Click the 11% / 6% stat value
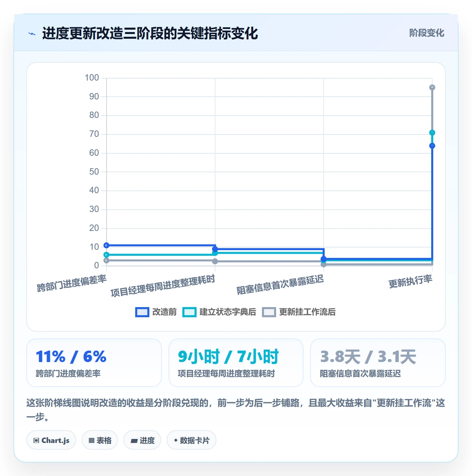The image size is (472, 476). (x=71, y=357)
